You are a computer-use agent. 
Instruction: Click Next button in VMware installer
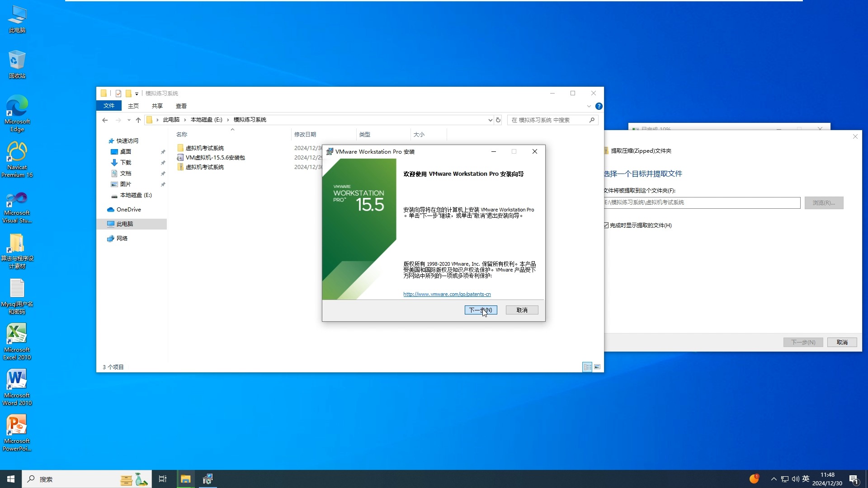pos(481,310)
